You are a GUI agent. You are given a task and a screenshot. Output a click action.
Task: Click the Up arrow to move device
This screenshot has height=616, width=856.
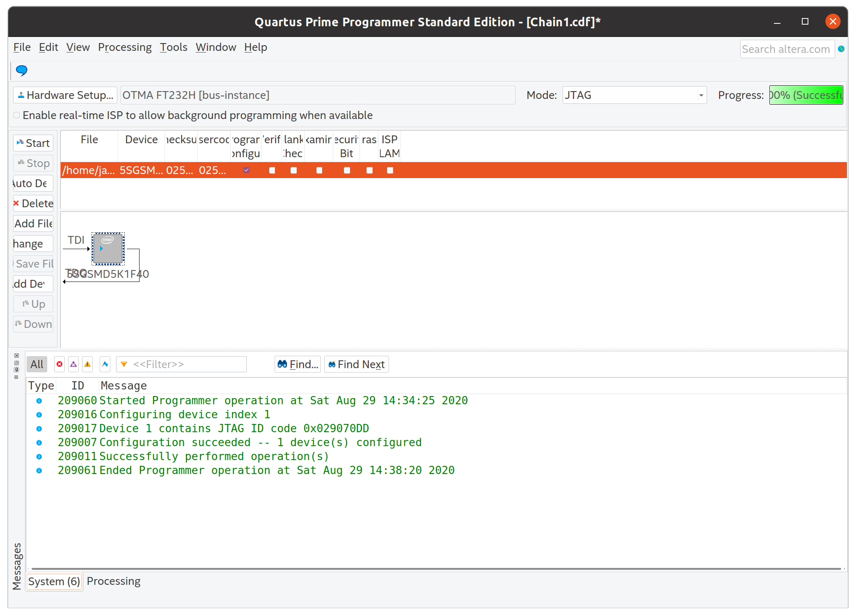click(x=32, y=304)
